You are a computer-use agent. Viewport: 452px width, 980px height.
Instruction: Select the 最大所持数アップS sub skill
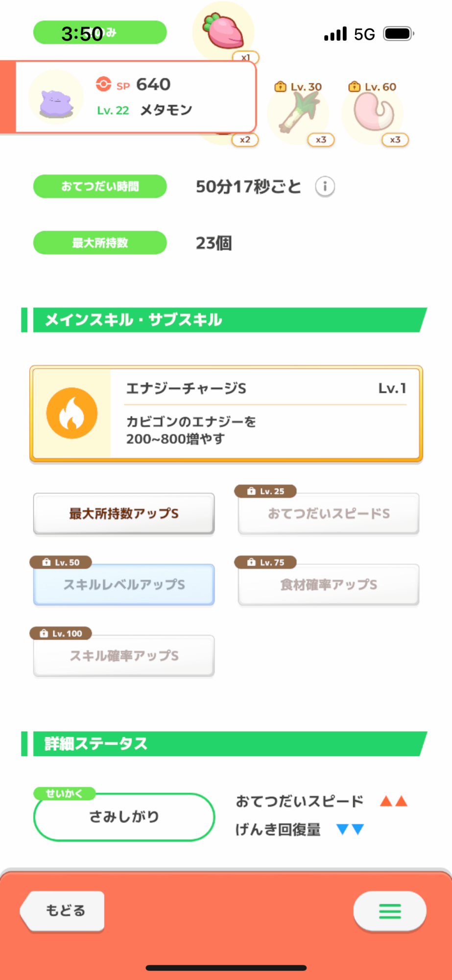click(x=124, y=514)
